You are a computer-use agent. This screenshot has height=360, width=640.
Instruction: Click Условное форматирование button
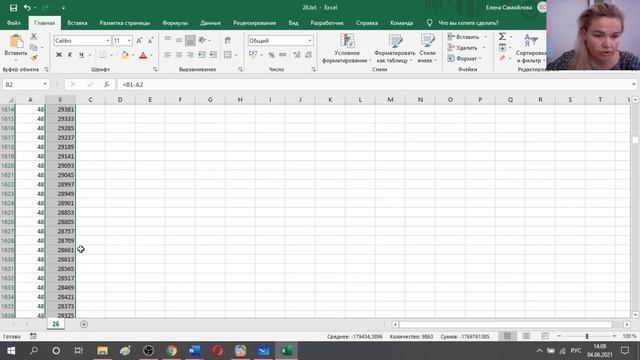tap(347, 49)
